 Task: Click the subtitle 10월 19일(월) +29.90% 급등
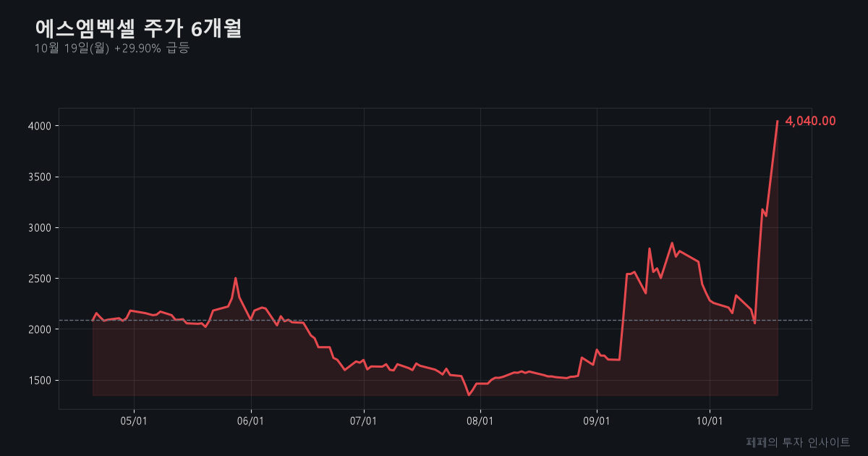pyautogui.click(x=111, y=48)
